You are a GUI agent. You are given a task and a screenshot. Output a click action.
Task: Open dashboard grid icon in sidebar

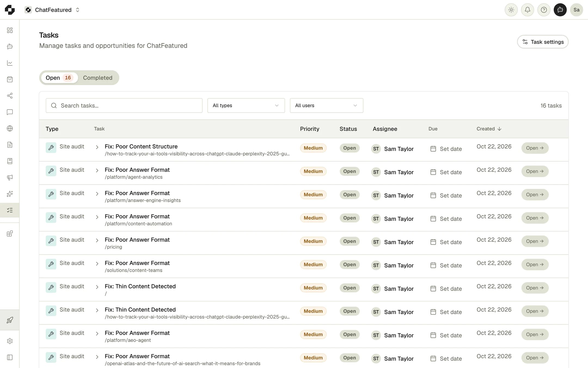tap(10, 30)
